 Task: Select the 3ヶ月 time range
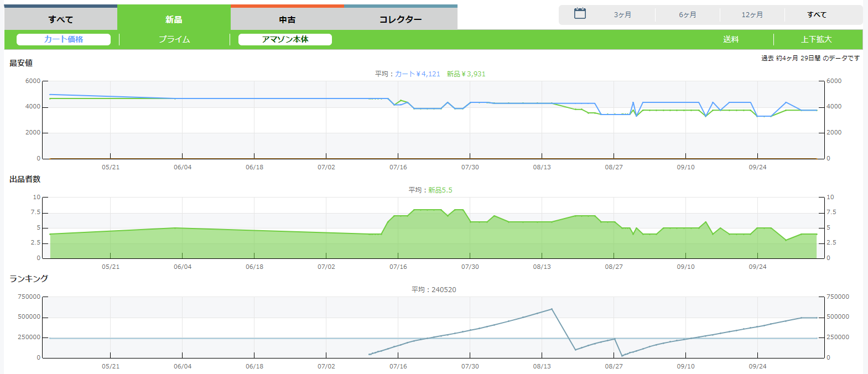tap(622, 15)
